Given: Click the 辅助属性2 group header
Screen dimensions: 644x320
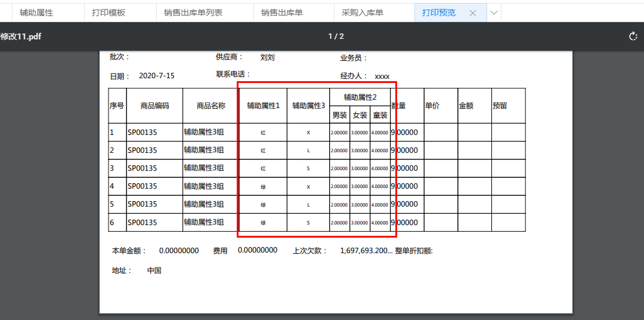Looking at the screenshot, I should 360,97.
